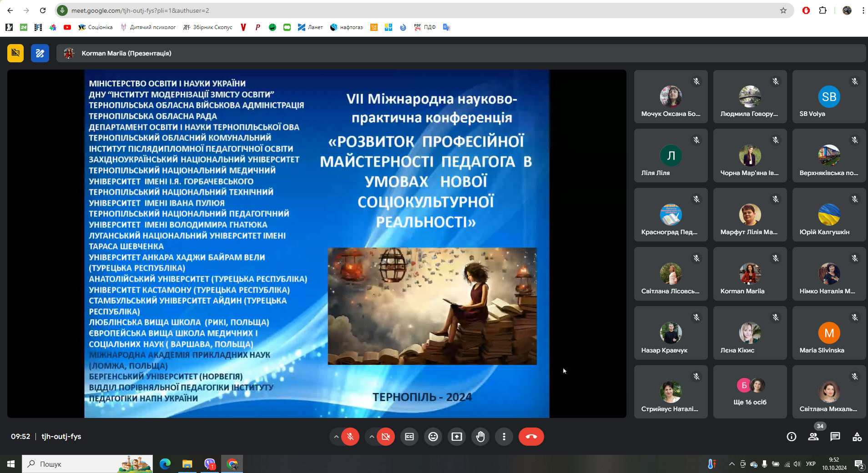868x473 pixels.
Task: Open the meeting details info icon
Action: [x=791, y=437]
